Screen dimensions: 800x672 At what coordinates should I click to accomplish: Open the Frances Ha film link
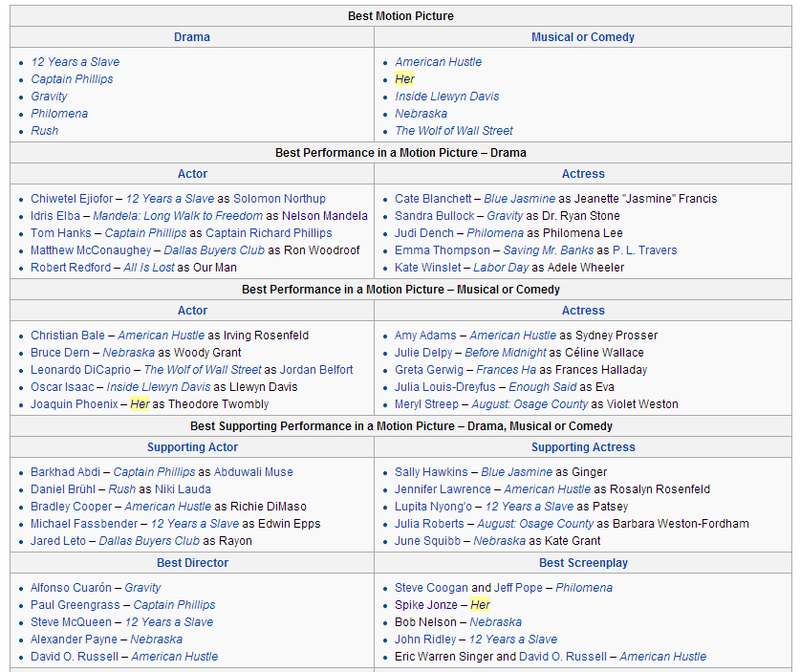[x=507, y=371]
